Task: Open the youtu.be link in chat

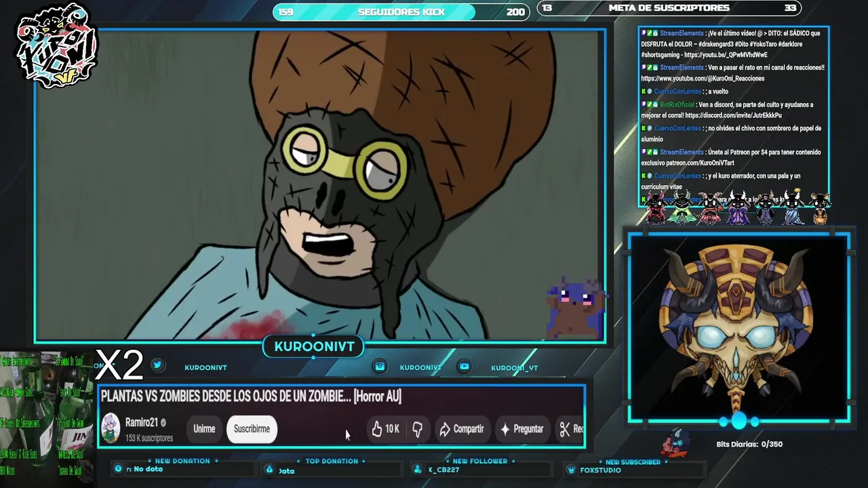Action: point(726,55)
